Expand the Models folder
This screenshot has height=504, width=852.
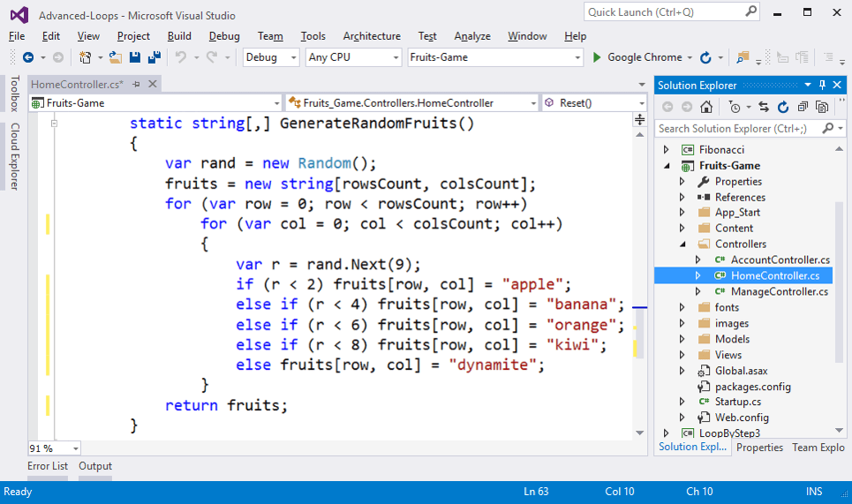coord(682,339)
